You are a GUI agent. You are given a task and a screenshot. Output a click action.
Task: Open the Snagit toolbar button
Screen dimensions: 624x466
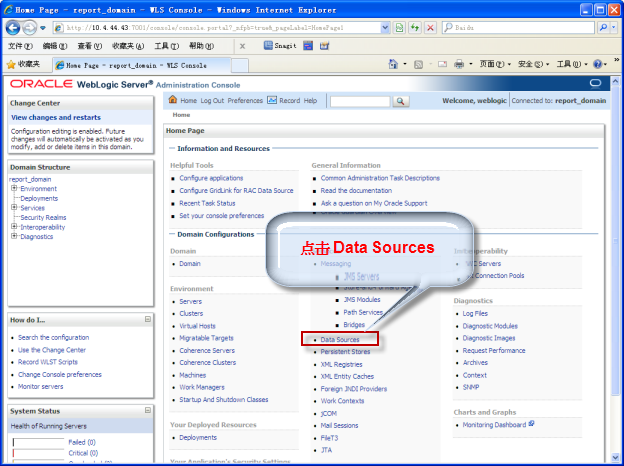(x=281, y=46)
